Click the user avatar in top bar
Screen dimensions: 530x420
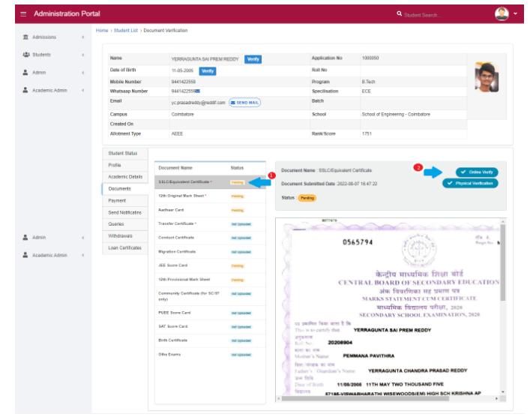502,13
